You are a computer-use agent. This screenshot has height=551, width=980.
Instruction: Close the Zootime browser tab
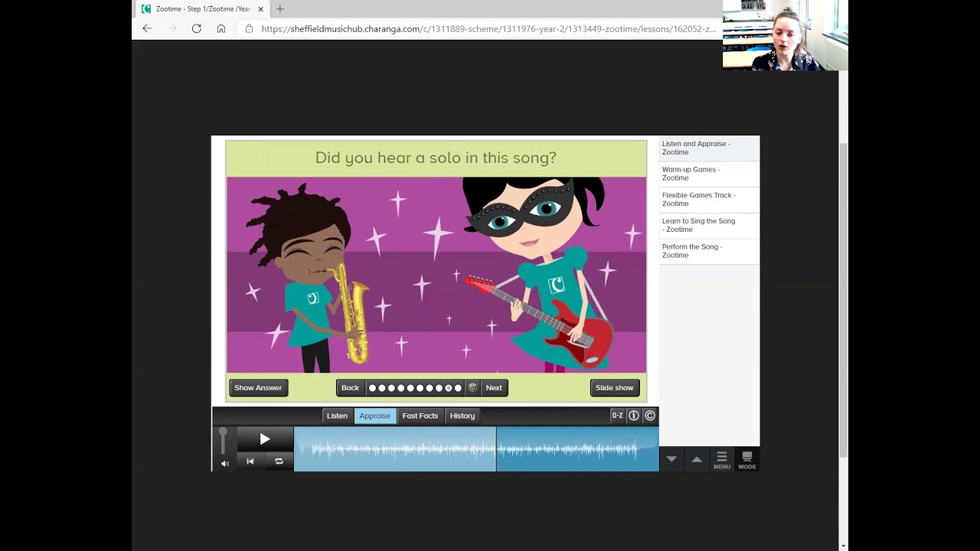[x=261, y=9]
